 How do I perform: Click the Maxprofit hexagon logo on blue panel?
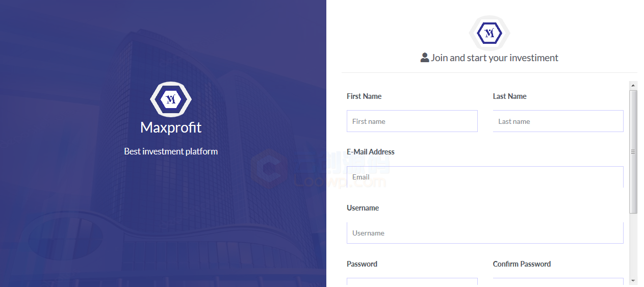coord(171,99)
